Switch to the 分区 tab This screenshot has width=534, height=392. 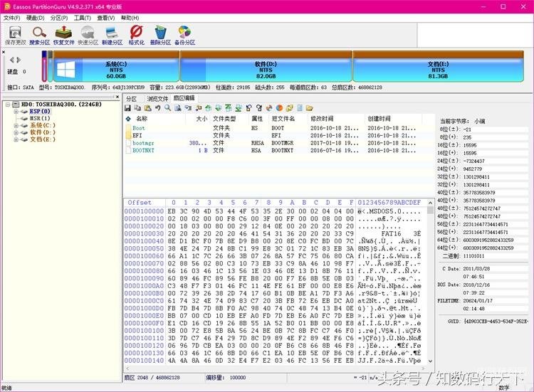coord(132,99)
